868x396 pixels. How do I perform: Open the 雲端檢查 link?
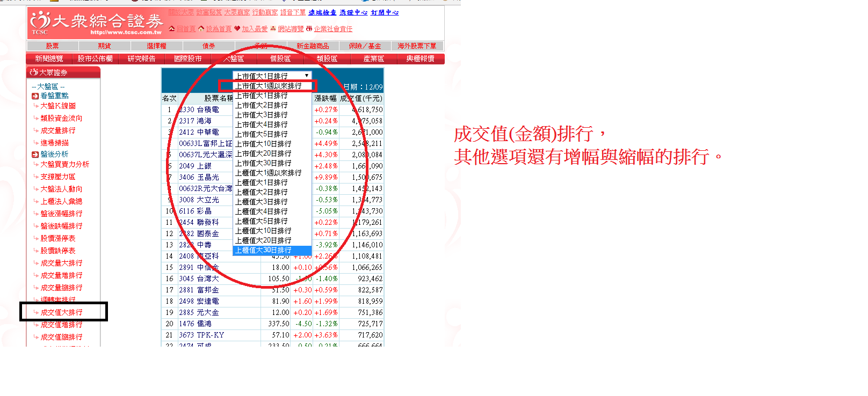click(322, 12)
